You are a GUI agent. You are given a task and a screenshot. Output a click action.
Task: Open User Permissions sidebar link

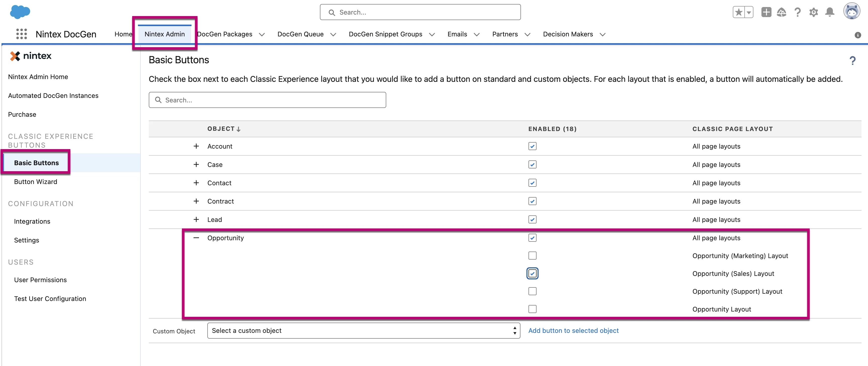(40, 280)
